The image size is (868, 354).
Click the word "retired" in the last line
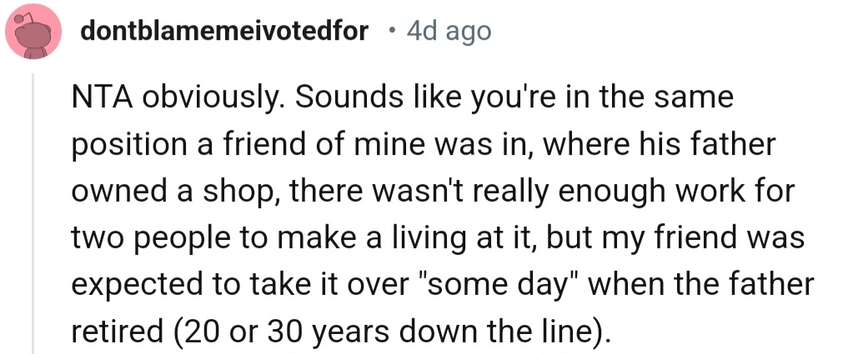pyautogui.click(x=118, y=334)
